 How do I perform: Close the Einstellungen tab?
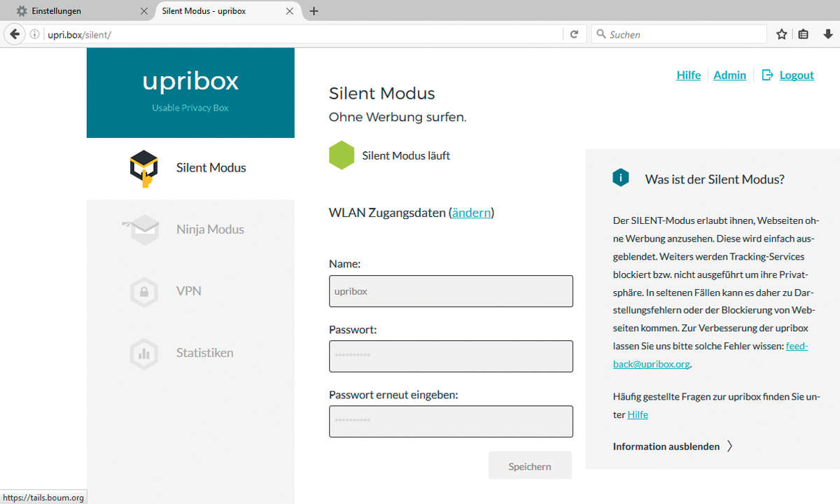click(144, 11)
